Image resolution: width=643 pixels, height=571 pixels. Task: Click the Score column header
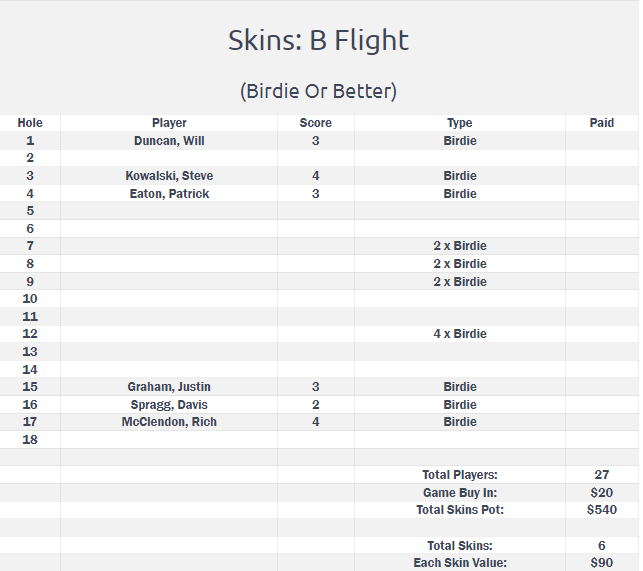pyautogui.click(x=315, y=123)
